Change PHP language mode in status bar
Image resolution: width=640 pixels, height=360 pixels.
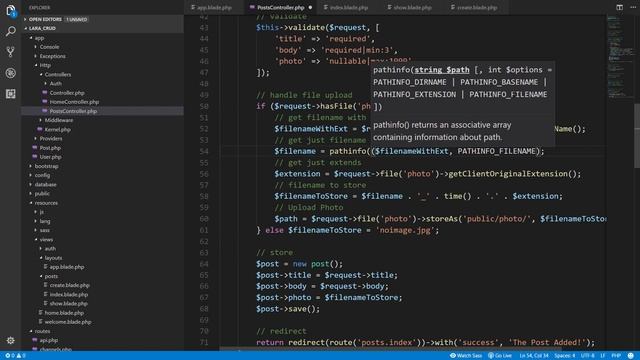coord(616,356)
